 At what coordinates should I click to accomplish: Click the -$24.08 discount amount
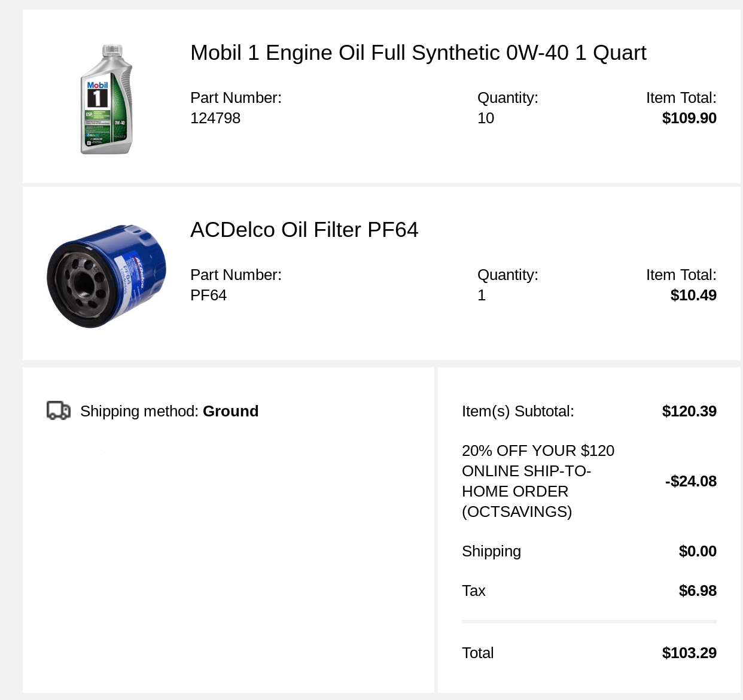(x=690, y=481)
